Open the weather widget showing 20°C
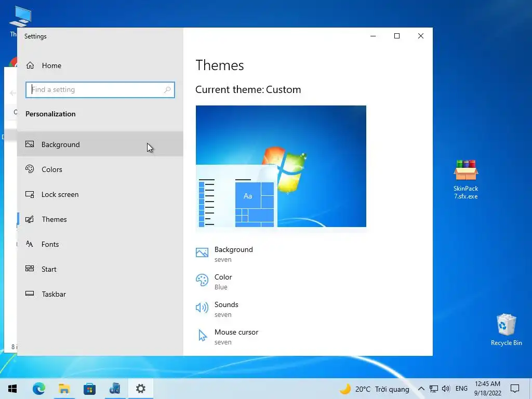Viewport: 532px width, 399px height. (375, 389)
